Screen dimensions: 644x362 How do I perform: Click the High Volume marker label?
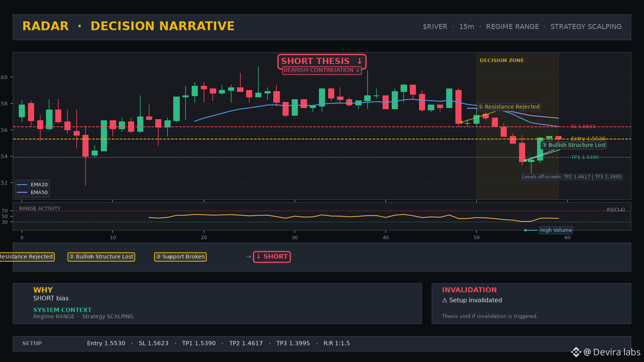click(556, 230)
